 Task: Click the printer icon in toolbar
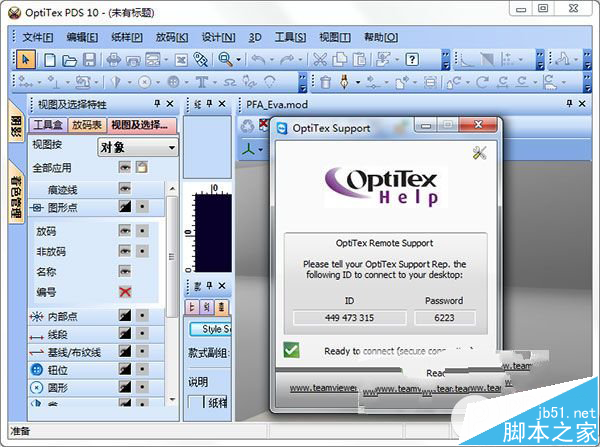[113, 60]
